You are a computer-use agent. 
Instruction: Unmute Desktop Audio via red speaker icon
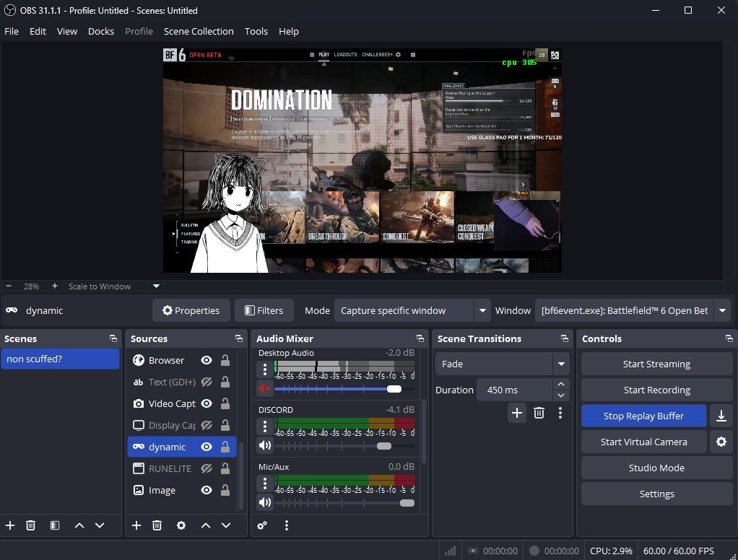[x=265, y=388]
